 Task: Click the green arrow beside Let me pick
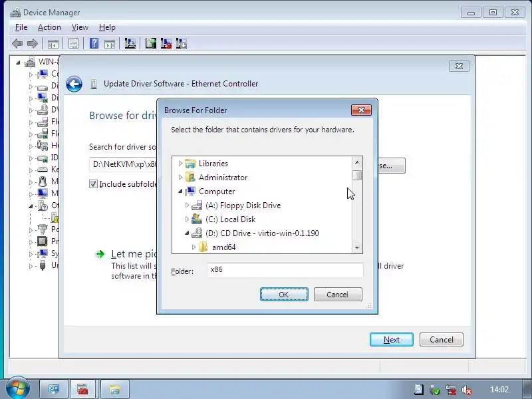(100, 254)
